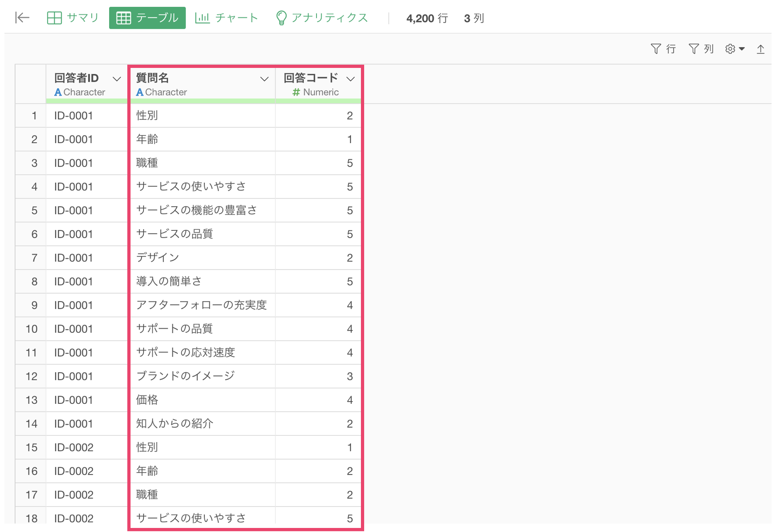Switch to the テーブル tab

pyautogui.click(x=147, y=18)
